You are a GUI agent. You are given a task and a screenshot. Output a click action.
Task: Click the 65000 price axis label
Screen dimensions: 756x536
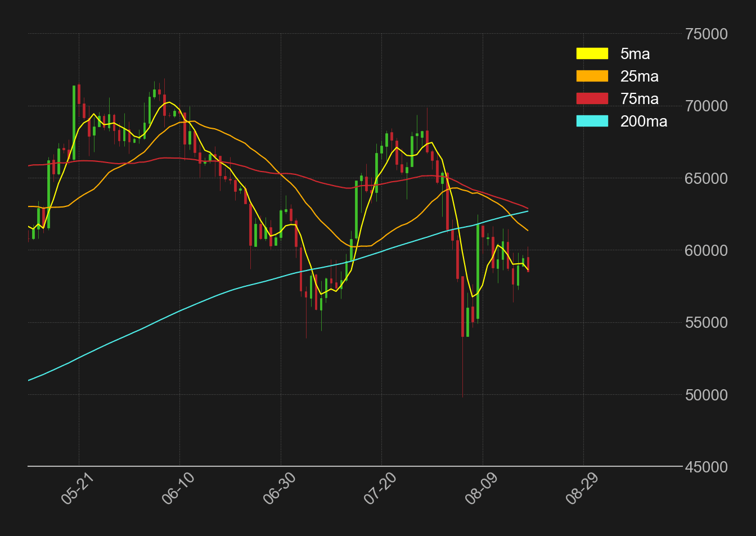tap(706, 178)
